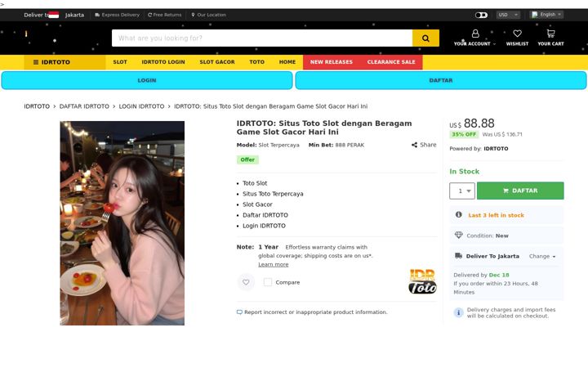
Task: Select the TOTO menu item
Action: (257, 62)
